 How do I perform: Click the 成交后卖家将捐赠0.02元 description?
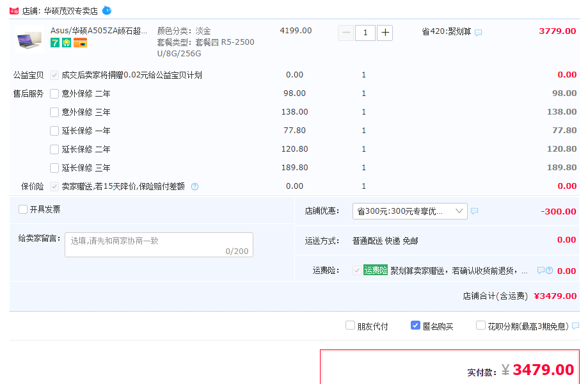click(x=132, y=75)
